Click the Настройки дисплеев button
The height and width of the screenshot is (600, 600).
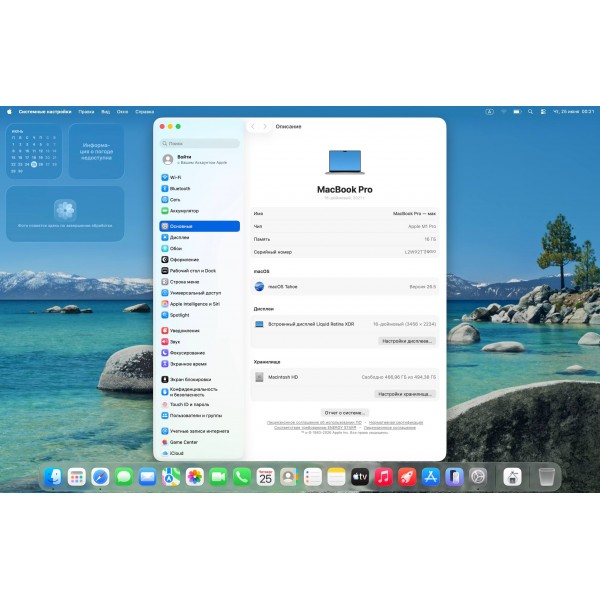coord(407,341)
